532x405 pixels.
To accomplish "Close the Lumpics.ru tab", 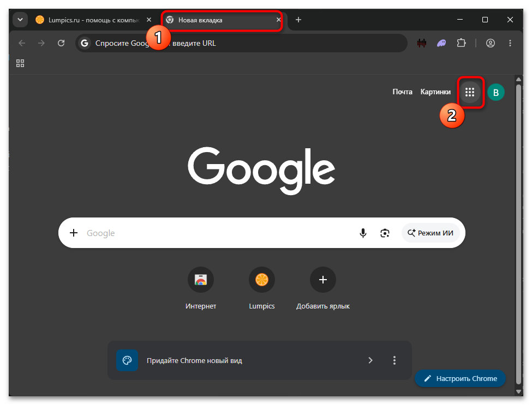I will [148, 20].
